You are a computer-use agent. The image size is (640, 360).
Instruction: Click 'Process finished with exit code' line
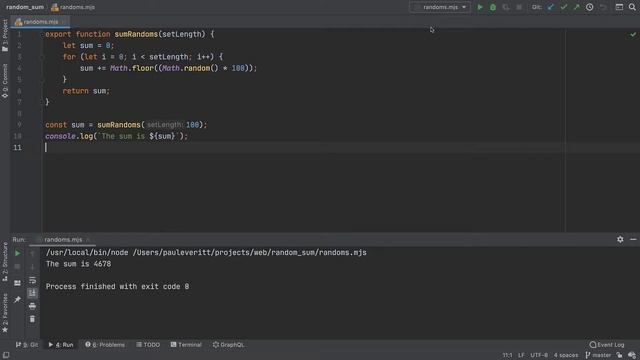[x=117, y=287]
